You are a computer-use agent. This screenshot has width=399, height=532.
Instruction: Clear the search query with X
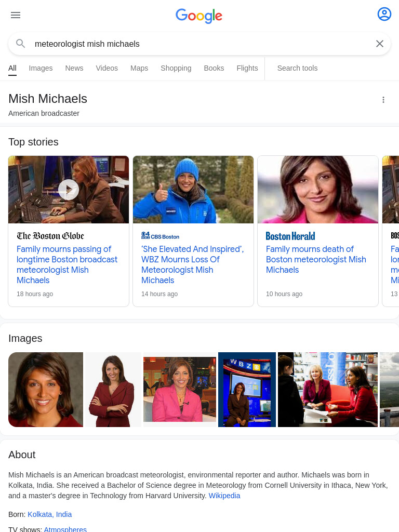click(380, 44)
